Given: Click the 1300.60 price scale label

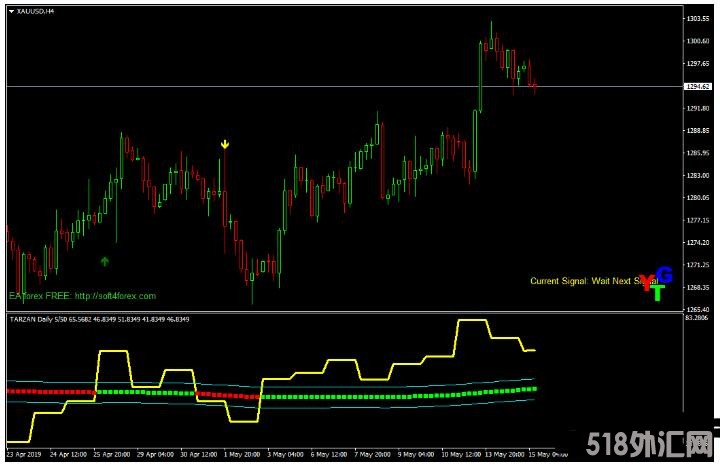Looking at the screenshot, I should [x=698, y=41].
